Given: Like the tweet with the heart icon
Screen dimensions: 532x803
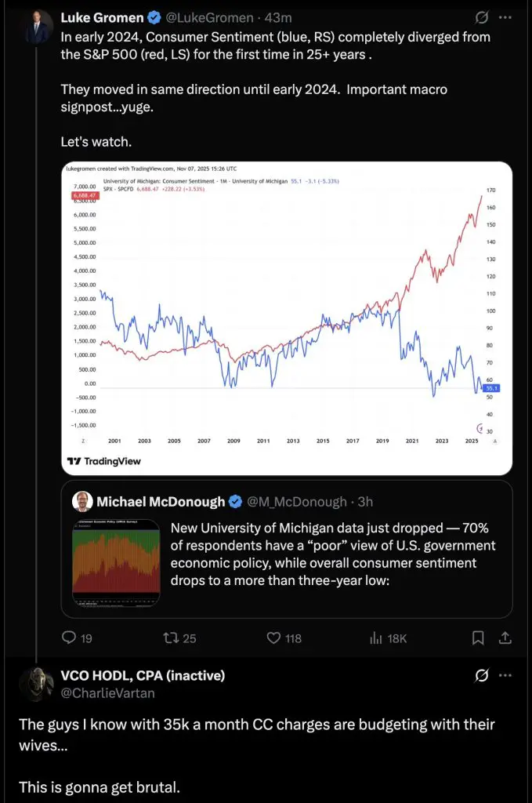Looking at the screenshot, I should click(273, 638).
